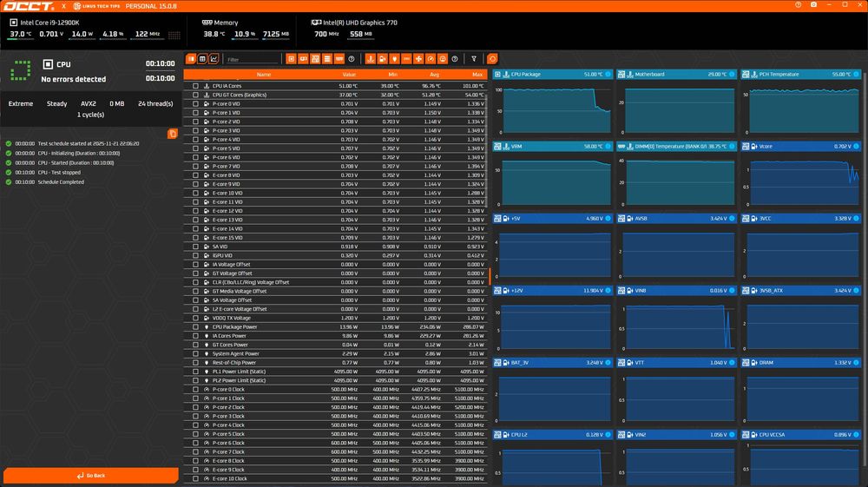Open info for +12V graph
868x487 pixels.
tap(608, 291)
